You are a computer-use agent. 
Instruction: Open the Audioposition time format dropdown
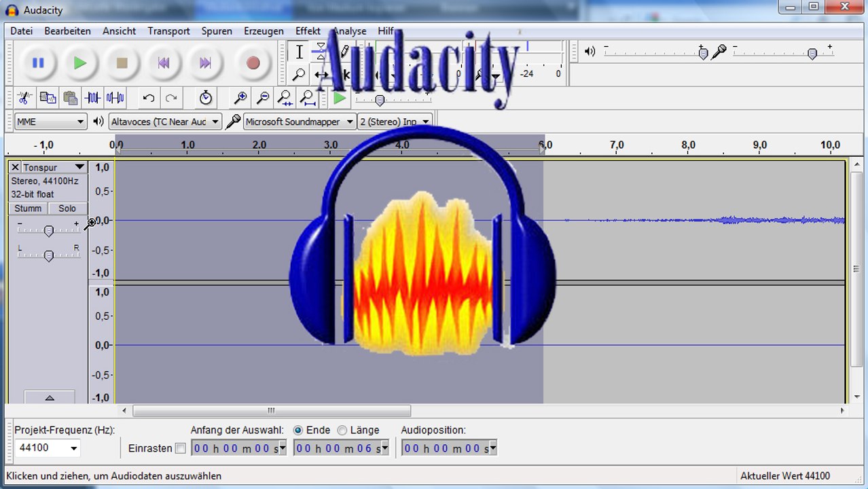click(493, 448)
